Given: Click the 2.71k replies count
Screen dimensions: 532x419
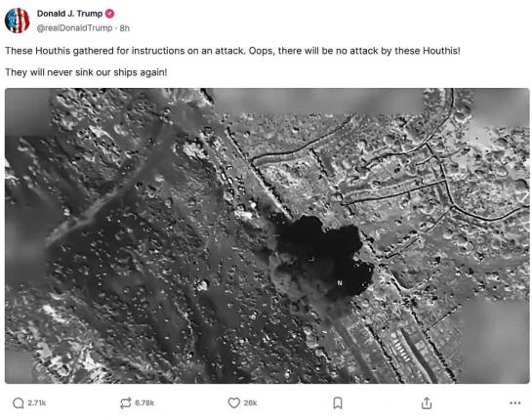Looking at the screenshot, I should click(37, 403).
